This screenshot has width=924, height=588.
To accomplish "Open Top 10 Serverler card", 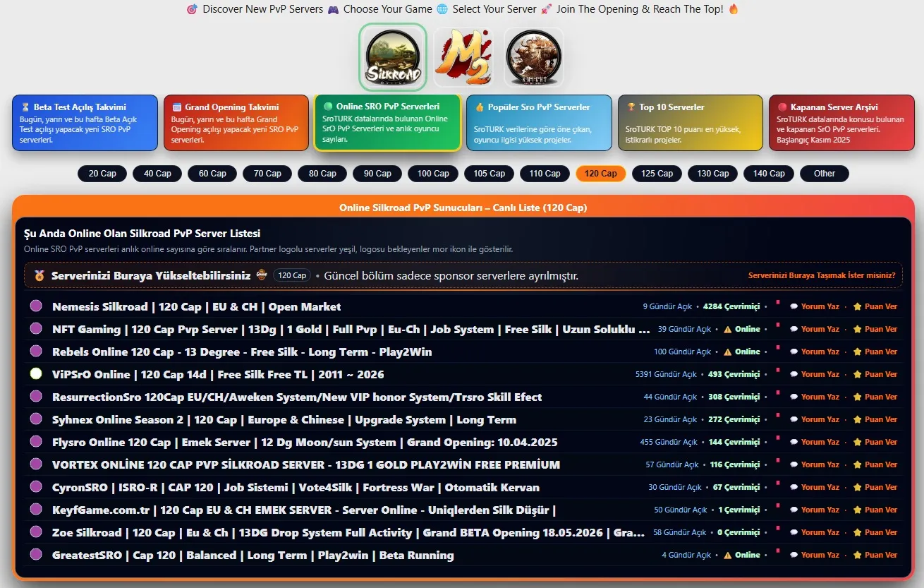I will [x=691, y=123].
